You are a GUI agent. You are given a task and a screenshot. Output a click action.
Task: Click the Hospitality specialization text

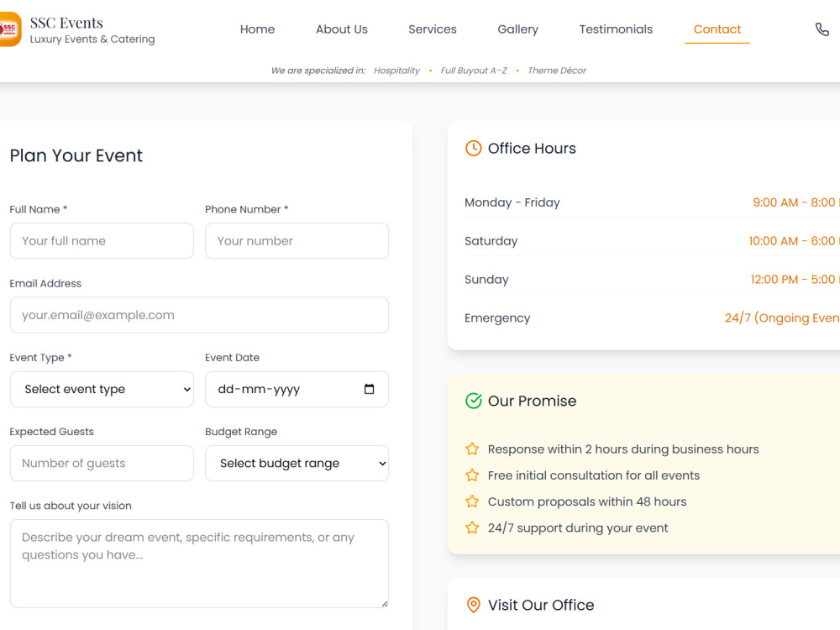(397, 71)
